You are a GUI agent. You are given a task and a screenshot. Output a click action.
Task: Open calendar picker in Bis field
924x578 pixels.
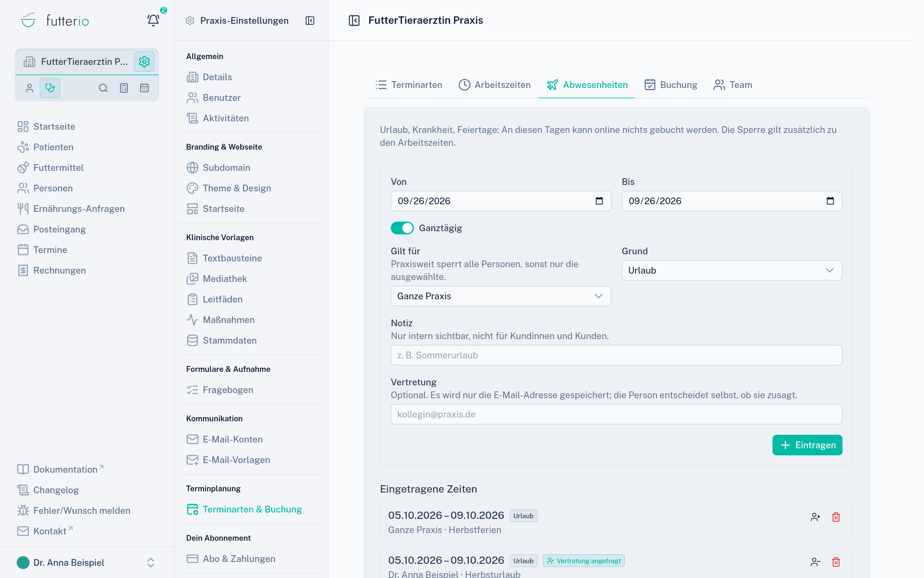(830, 201)
